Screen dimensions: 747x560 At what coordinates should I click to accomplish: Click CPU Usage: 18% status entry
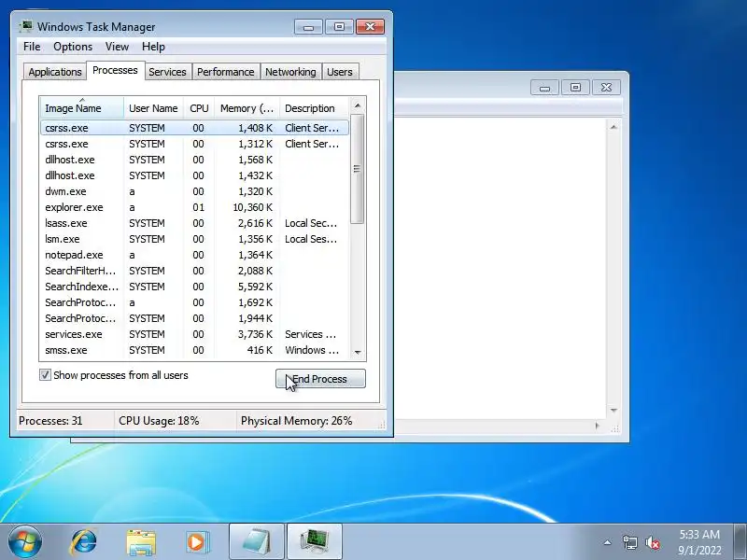click(176, 421)
